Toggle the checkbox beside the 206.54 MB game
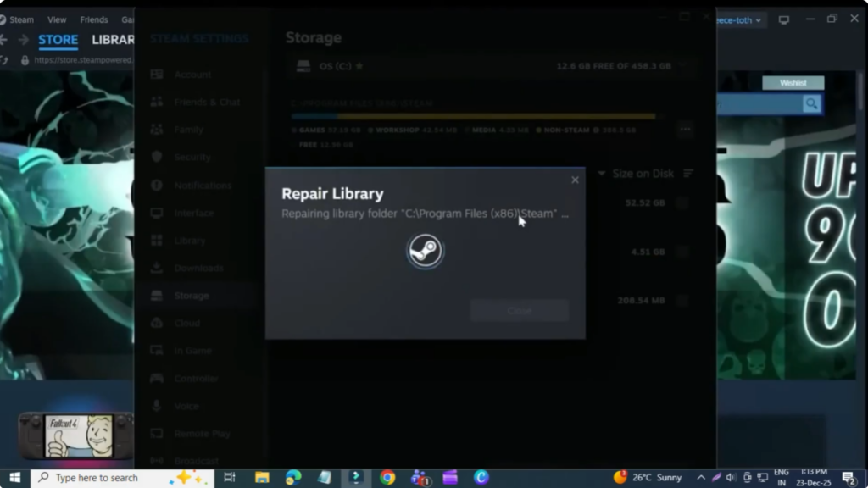Screen dimensions: 868x488 (682, 300)
